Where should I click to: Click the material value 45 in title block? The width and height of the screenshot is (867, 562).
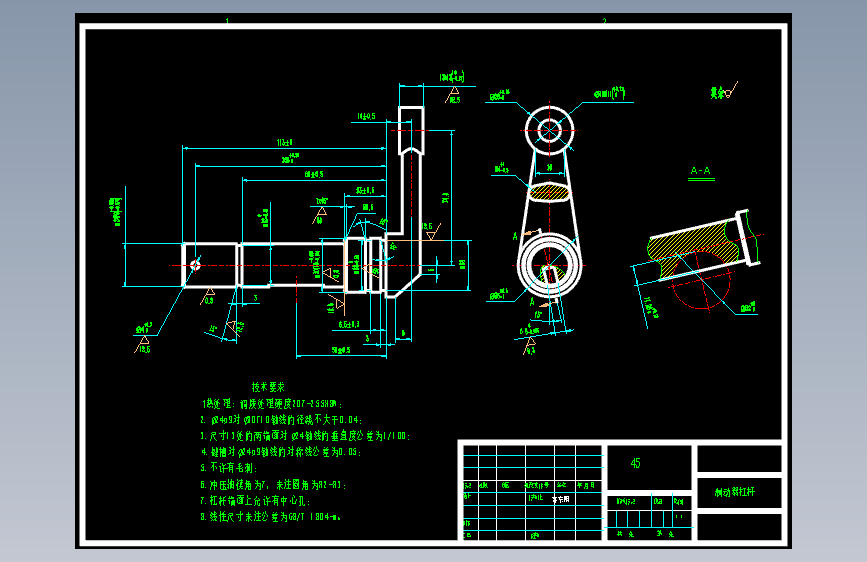[635, 464]
